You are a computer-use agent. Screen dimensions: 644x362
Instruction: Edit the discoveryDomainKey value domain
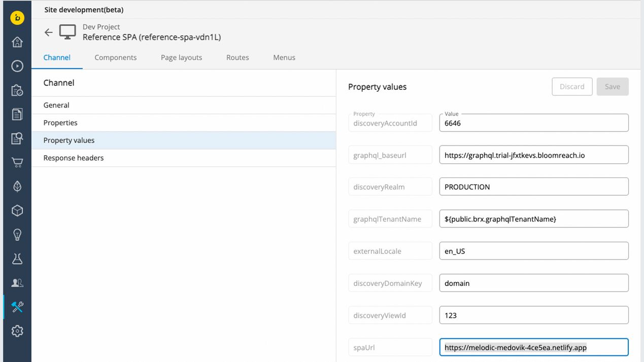tap(534, 283)
